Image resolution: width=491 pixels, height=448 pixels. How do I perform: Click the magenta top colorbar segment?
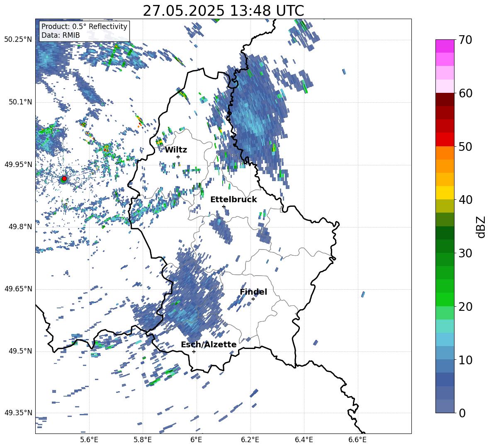(x=445, y=46)
